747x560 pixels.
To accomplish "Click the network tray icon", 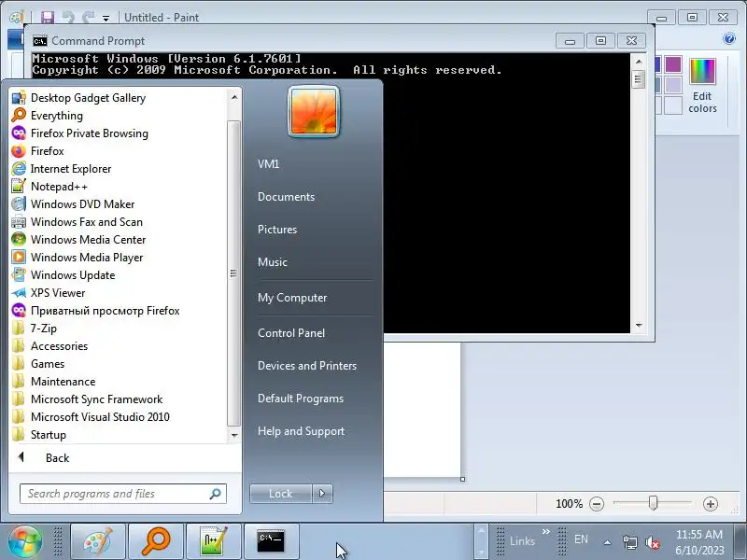I will point(629,542).
